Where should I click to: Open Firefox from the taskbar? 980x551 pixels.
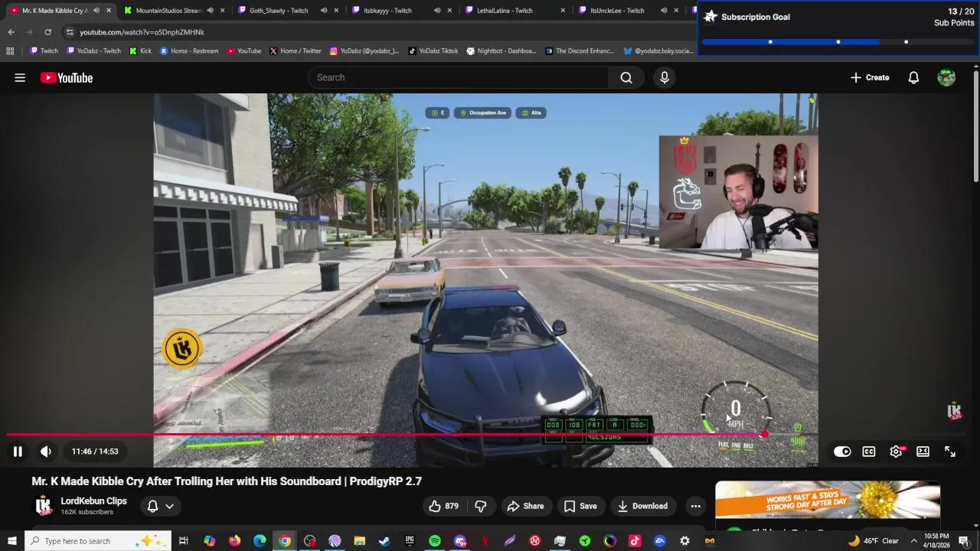pyautogui.click(x=234, y=541)
